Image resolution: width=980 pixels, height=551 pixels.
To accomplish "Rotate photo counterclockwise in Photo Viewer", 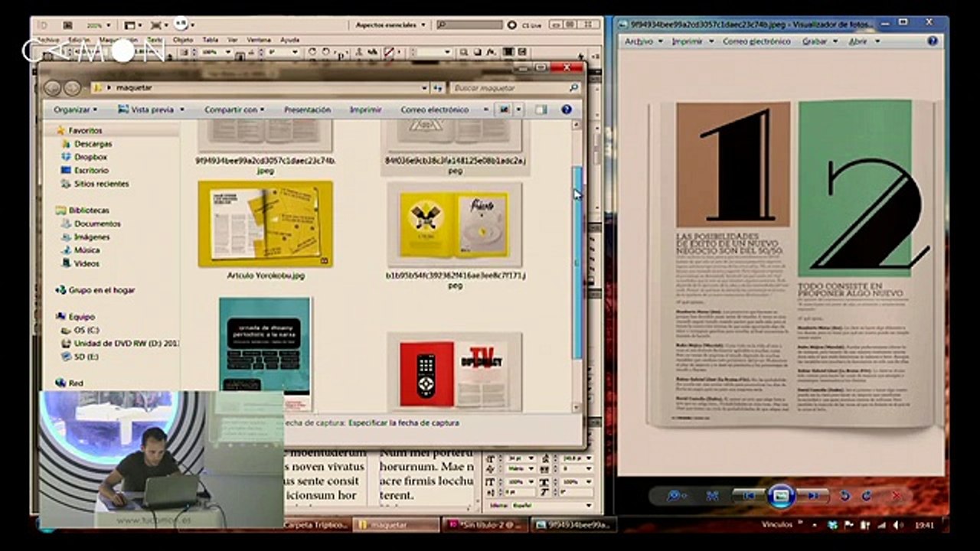I will pyautogui.click(x=845, y=495).
